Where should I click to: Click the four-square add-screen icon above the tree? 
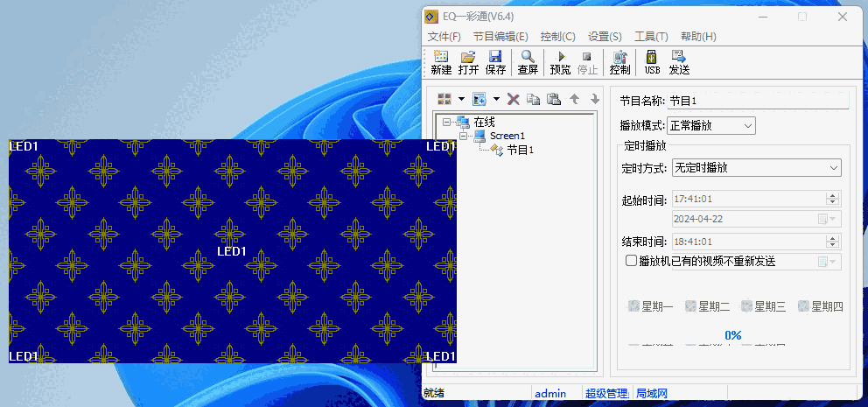pos(444,99)
